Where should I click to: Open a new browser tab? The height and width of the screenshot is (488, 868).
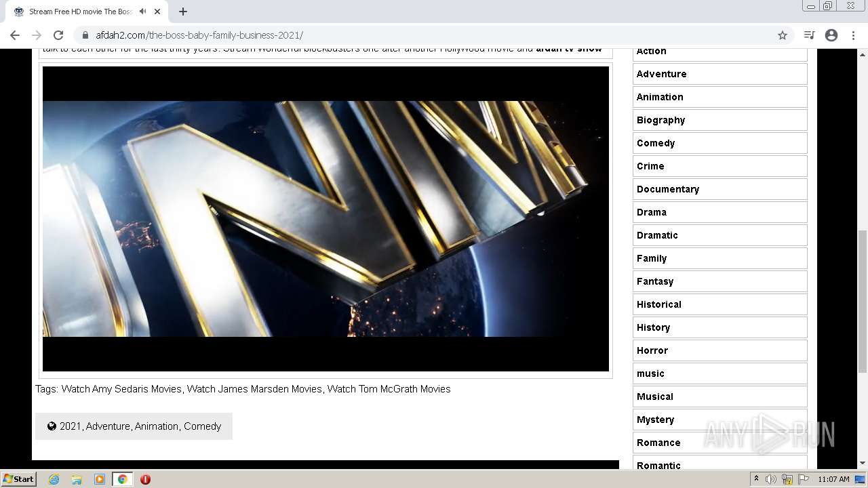(x=183, y=12)
